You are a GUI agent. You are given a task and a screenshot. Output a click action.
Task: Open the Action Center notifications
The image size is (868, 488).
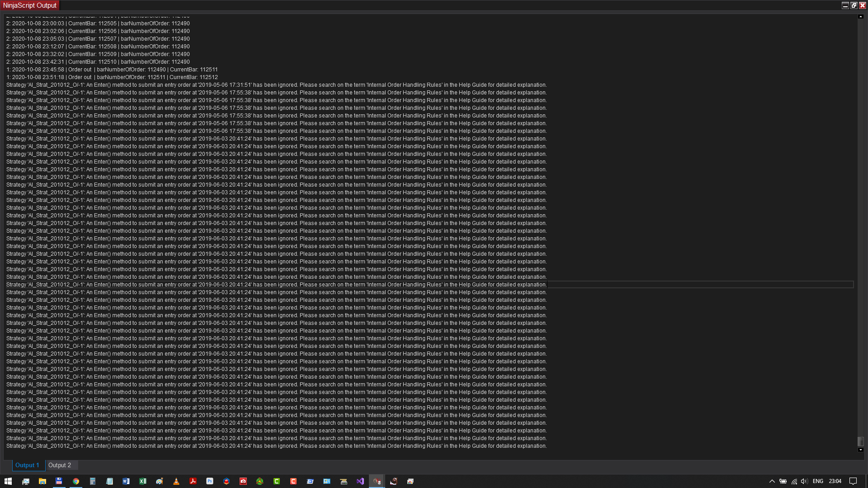click(x=853, y=481)
